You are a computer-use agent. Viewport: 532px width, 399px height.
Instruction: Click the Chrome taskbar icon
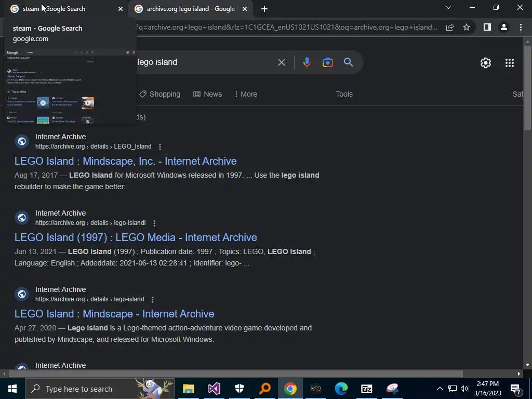coord(290,389)
